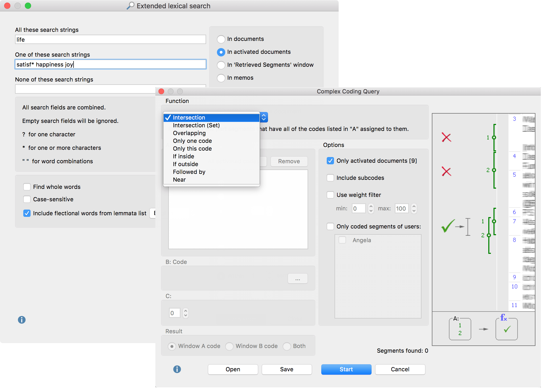Select Overlapping from the function dropdown
This screenshot has width=545, height=392.
click(x=190, y=133)
